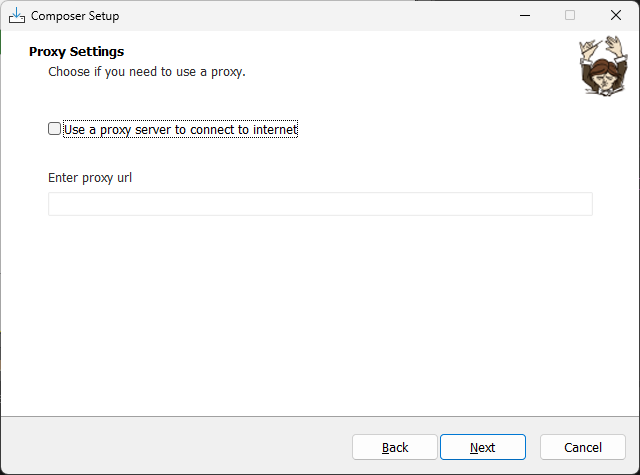Close the Composer Setup window

click(x=616, y=16)
